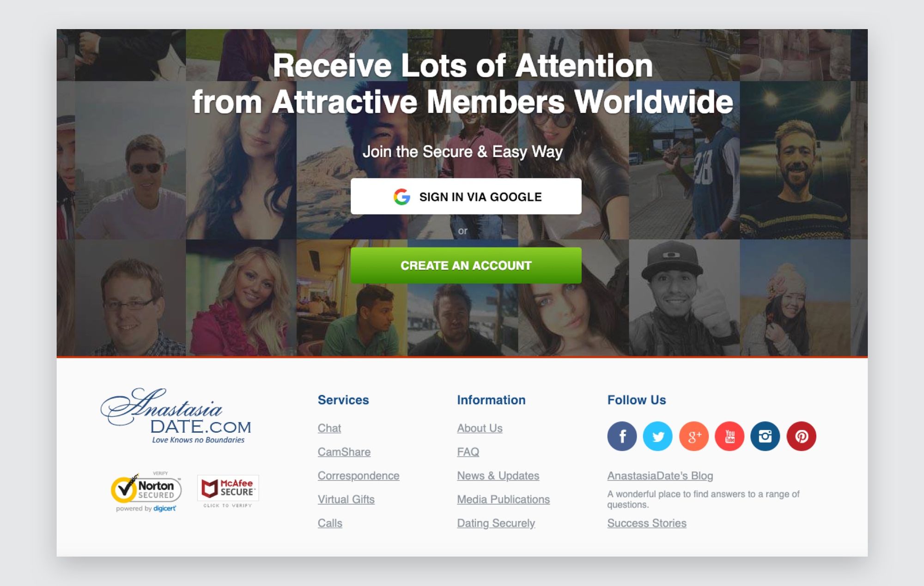This screenshot has height=586, width=924.
Task: View the FAQ link
Action: 468,452
